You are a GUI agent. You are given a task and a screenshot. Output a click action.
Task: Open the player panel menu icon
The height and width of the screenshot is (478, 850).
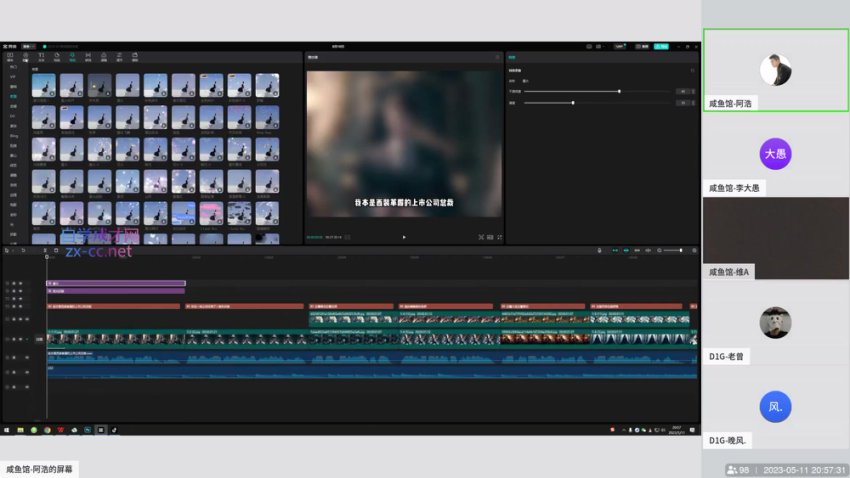tap(497, 57)
